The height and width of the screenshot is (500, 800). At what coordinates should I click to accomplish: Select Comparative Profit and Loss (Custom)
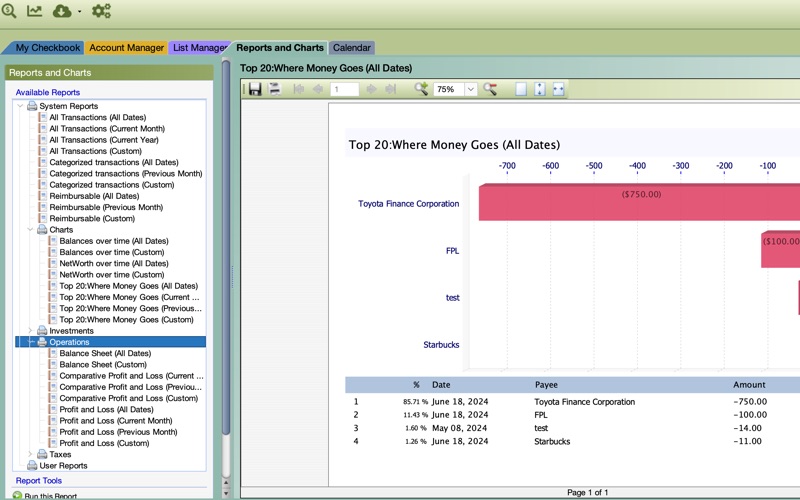[129, 398]
